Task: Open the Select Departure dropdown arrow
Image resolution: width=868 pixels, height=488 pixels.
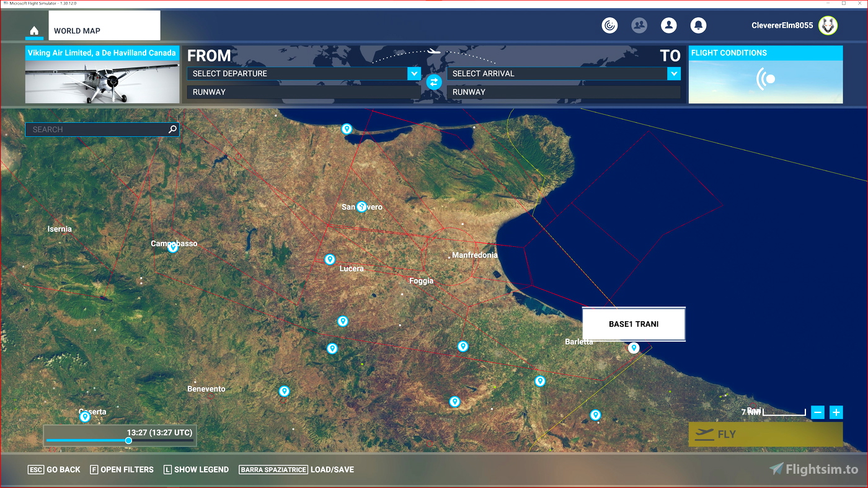Action: pos(414,74)
